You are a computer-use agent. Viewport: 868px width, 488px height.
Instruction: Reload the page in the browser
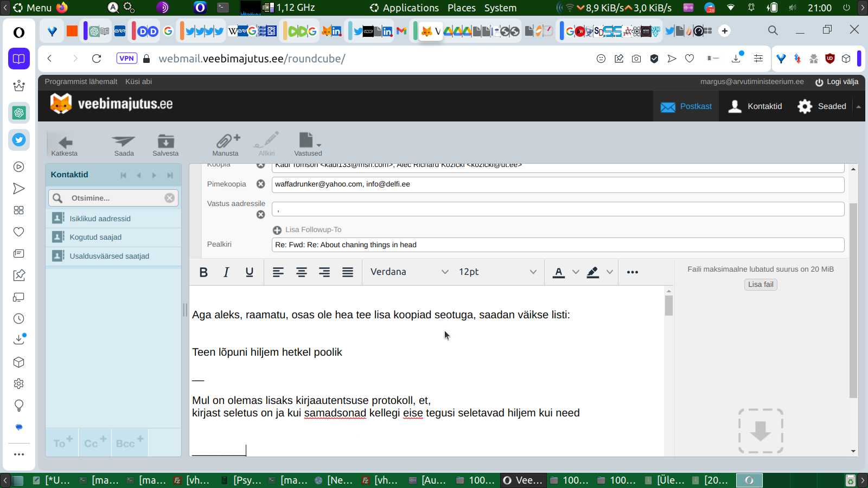coord(97,59)
